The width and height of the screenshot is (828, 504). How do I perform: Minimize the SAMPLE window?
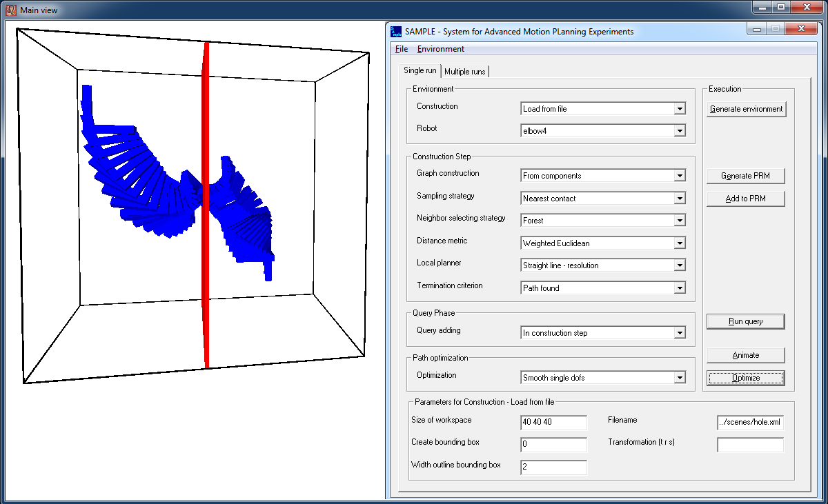pos(758,29)
